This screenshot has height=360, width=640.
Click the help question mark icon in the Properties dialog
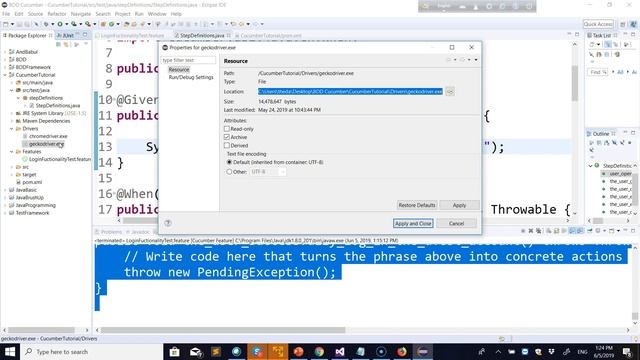[x=168, y=223]
